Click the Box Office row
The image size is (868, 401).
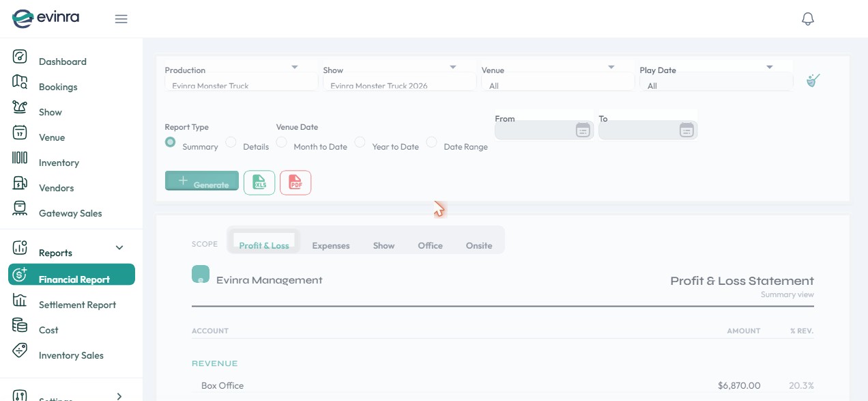(503, 385)
